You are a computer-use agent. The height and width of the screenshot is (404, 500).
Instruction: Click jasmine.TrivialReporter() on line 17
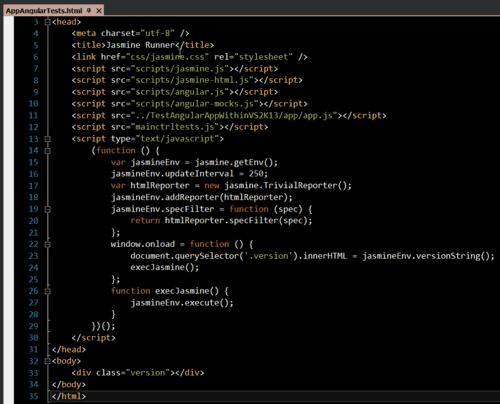[x=285, y=186]
